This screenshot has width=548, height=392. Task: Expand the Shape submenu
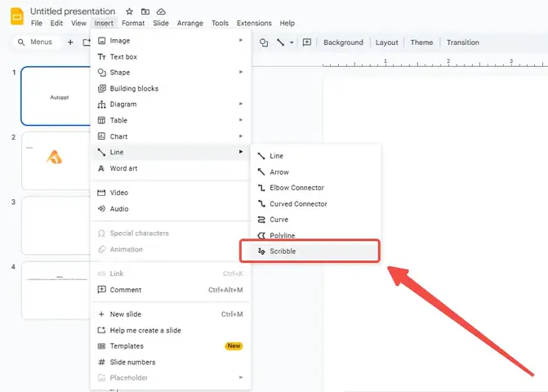click(170, 73)
